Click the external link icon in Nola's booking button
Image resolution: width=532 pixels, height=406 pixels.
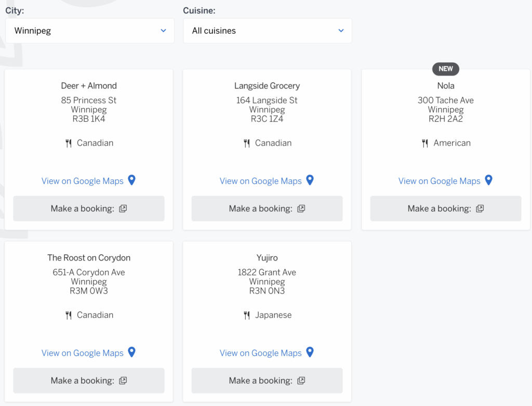pyautogui.click(x=480, y=208)
